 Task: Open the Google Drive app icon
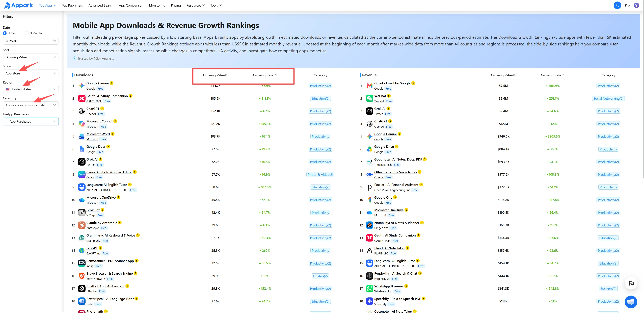coord(369,149)
